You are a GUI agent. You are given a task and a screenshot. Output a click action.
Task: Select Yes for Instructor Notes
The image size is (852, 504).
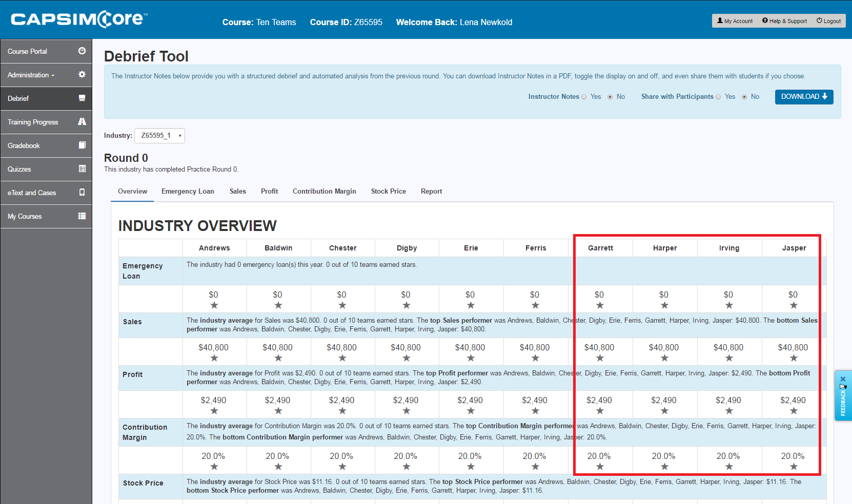584,97
